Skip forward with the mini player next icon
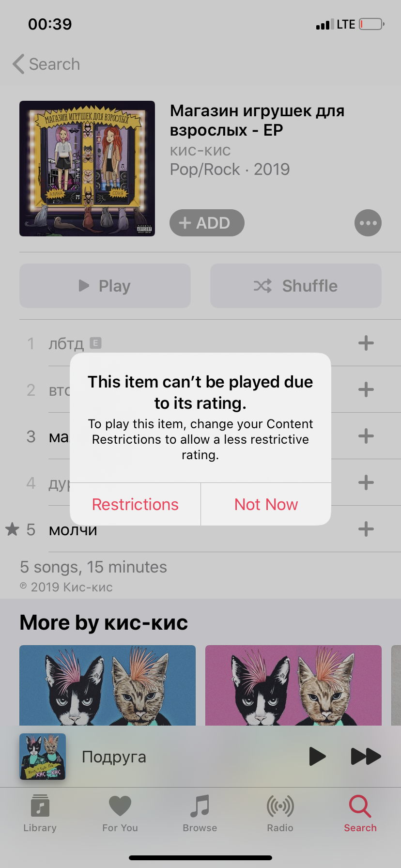The image size is (401, 868). 366,756
